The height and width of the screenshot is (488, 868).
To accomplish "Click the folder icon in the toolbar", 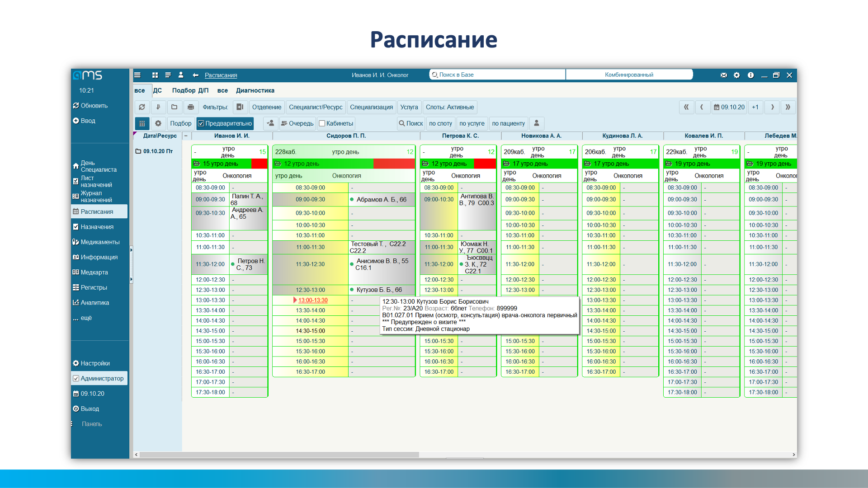I will (174, 107).
